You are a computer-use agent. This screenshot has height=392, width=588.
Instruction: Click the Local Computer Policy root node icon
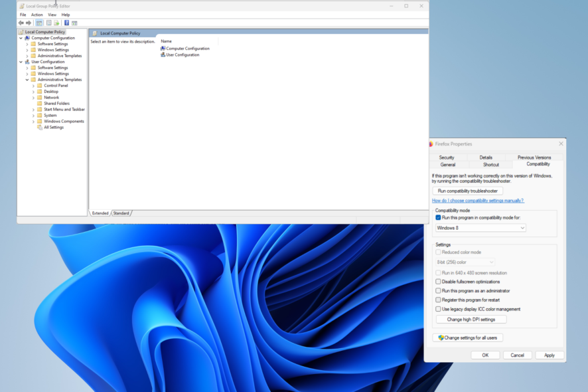click(x=21, y=31)
